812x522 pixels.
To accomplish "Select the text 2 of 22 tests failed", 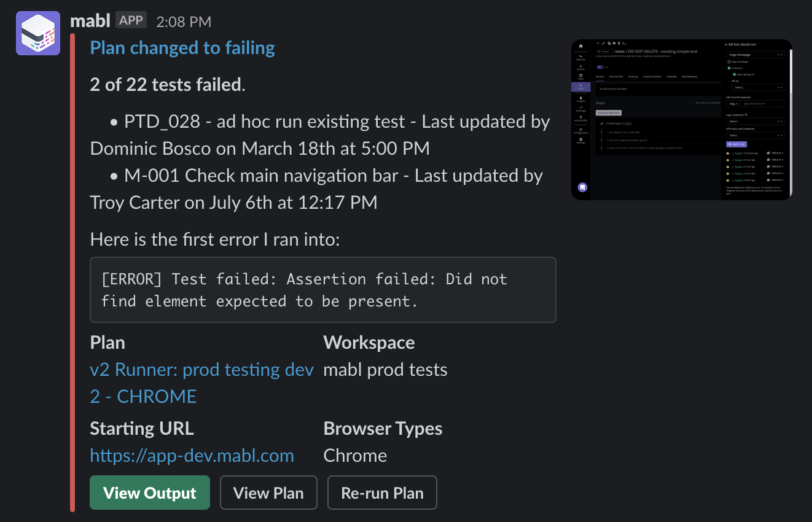I will tap(168, 85).
